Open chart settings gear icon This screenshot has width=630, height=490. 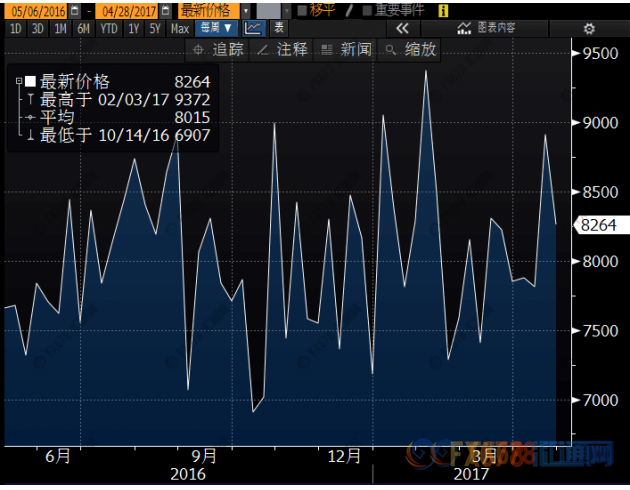point(588,28)
